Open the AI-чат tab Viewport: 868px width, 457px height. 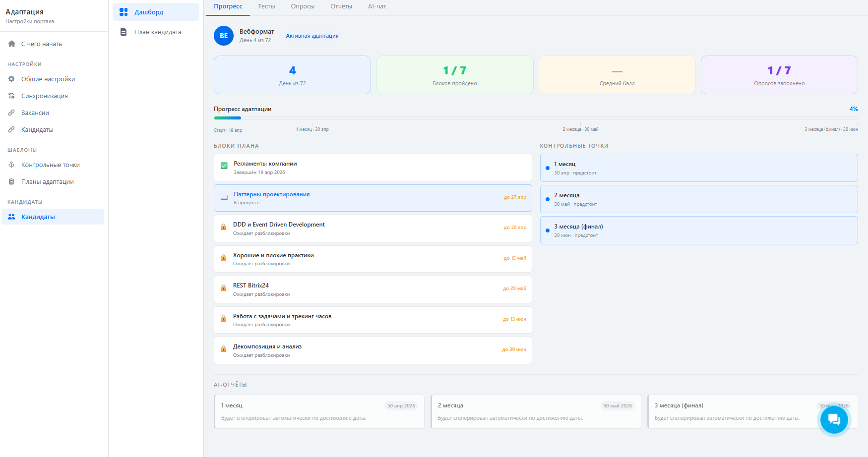pos(376,6)
